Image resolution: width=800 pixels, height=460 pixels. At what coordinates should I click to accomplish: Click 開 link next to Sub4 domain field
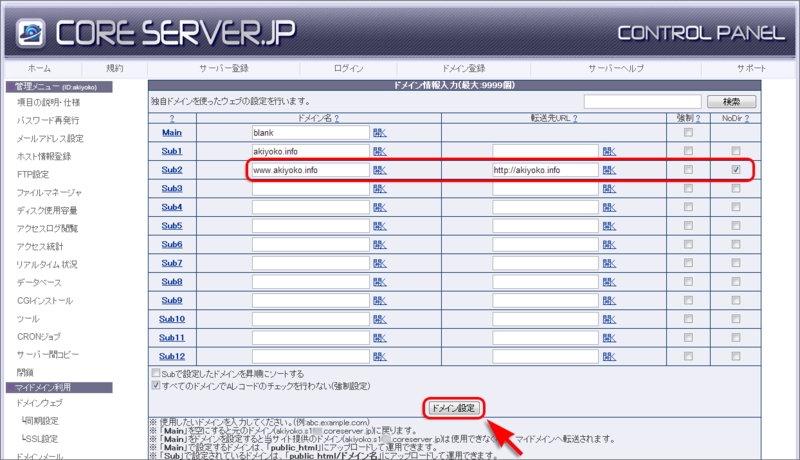click(380, 208)
